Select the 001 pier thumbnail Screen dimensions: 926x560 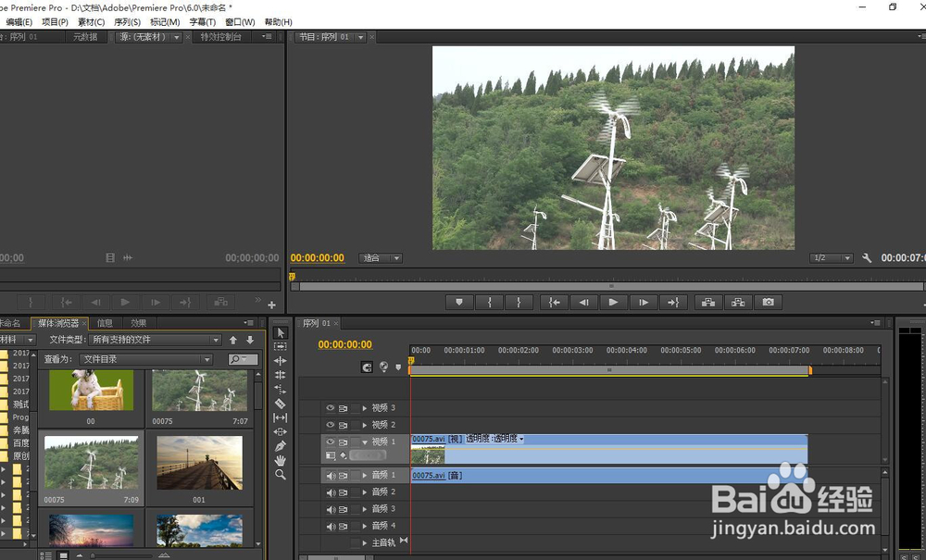click(199, 463)
